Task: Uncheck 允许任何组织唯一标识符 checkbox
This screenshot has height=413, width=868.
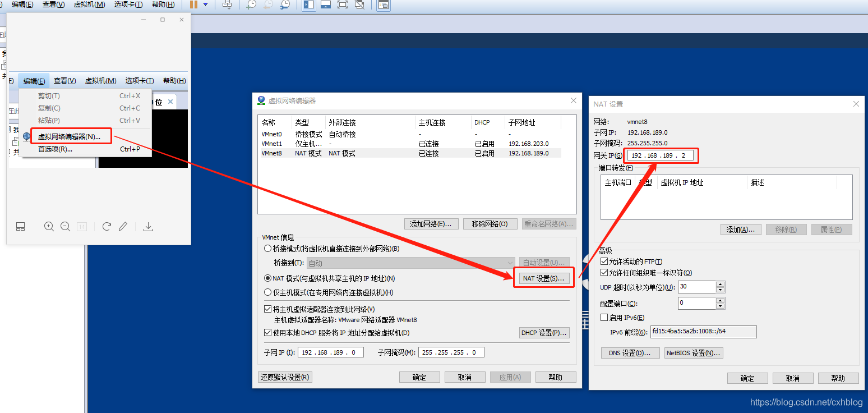Action: click(x=604, y=273)
